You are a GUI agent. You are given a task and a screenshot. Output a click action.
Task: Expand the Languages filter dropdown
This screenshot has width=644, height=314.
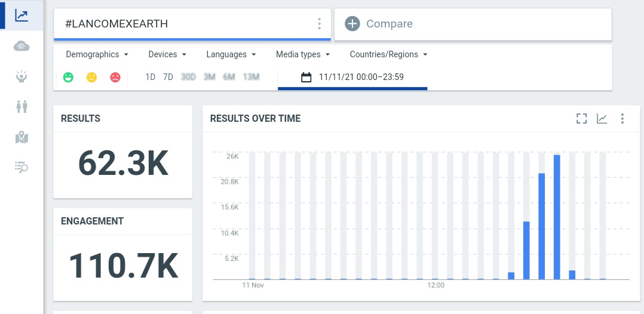pyautogui.click(x=231, y=54)
